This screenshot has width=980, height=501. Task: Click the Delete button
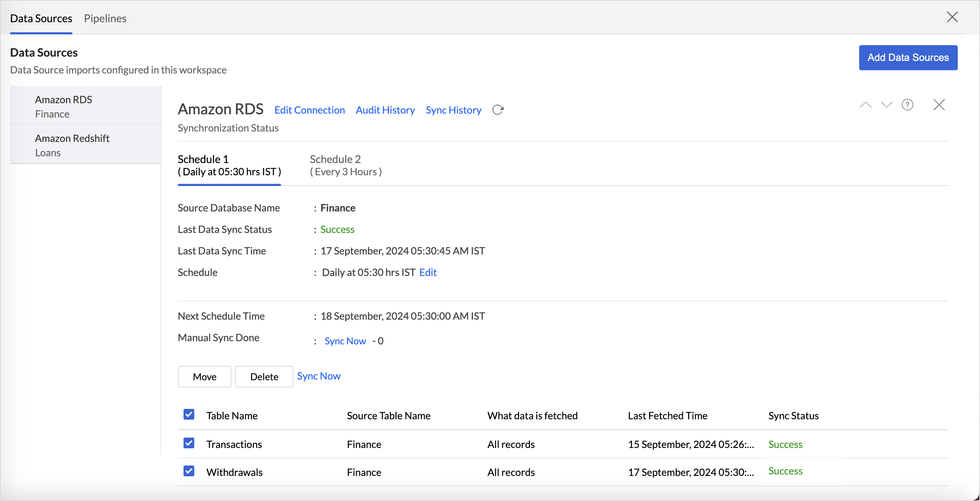tap(264, 377)
